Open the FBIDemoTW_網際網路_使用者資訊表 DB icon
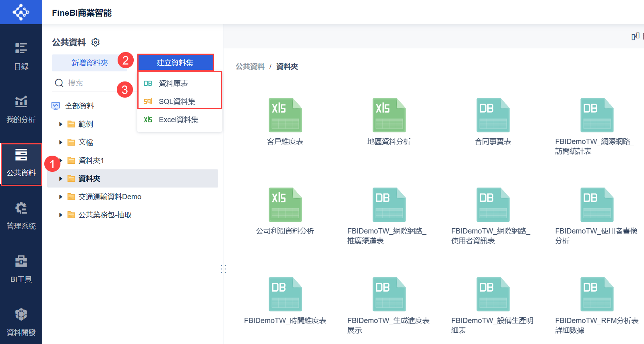This screenshot has height=344, width=644. point(493,205)
